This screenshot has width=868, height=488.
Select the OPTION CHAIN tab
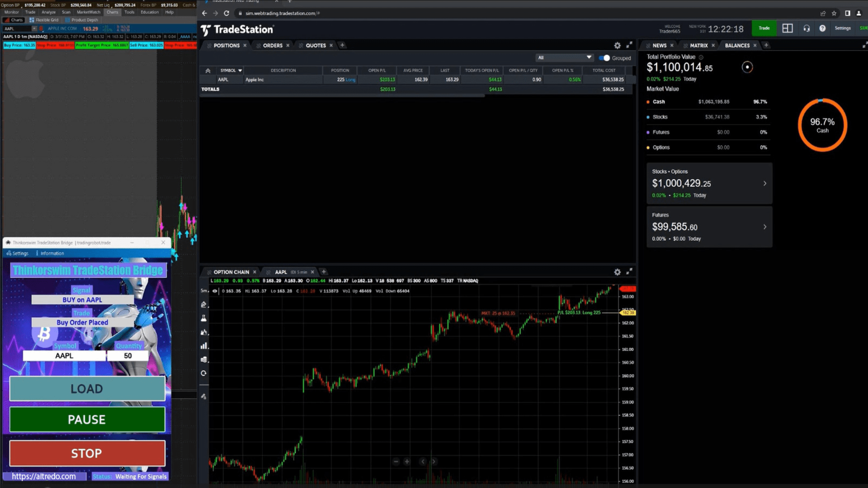[231, 272]
